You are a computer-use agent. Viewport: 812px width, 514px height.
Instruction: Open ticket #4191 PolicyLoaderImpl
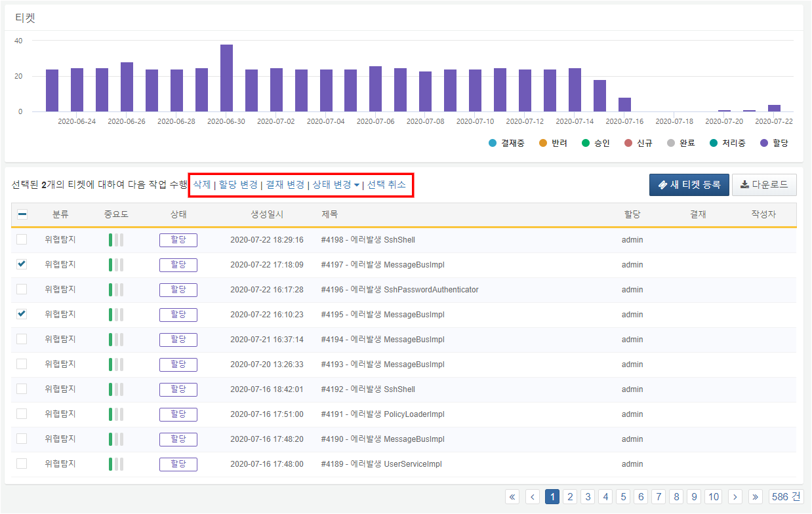383,414
